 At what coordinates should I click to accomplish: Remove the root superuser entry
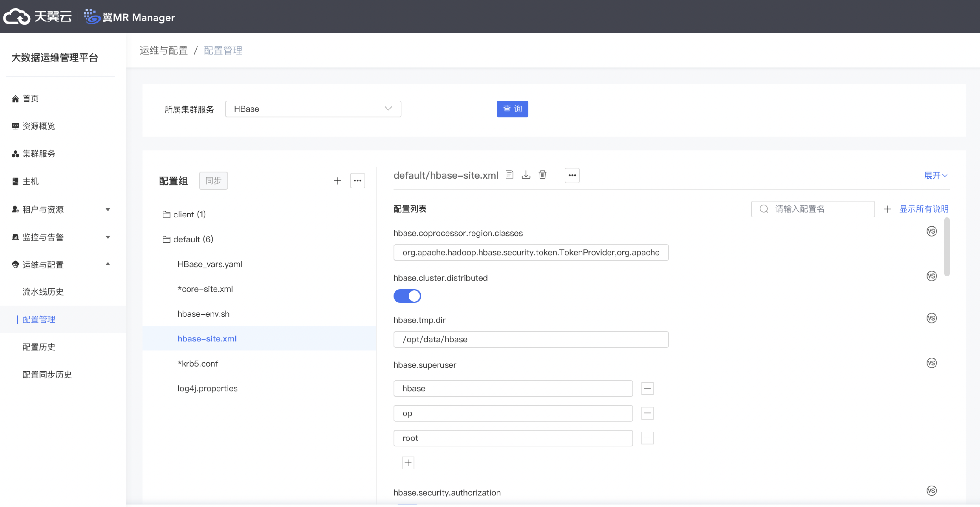pos(647,438)
